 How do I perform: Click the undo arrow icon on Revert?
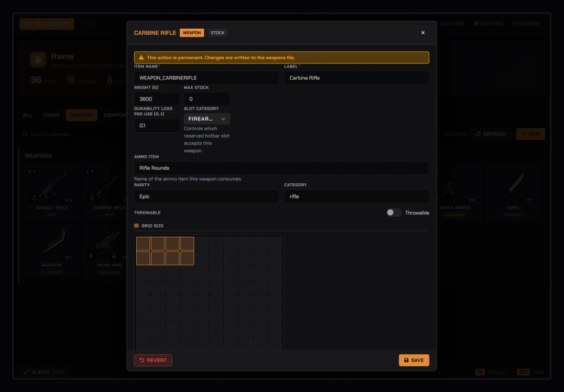[x=142, y=360]
